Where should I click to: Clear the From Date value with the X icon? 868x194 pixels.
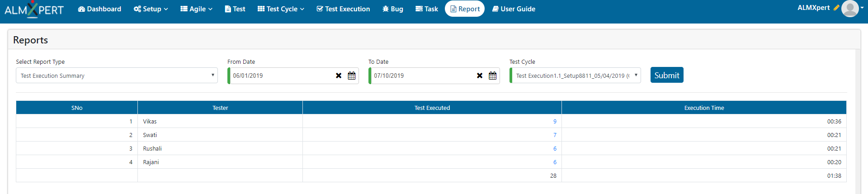coord(339,76)
